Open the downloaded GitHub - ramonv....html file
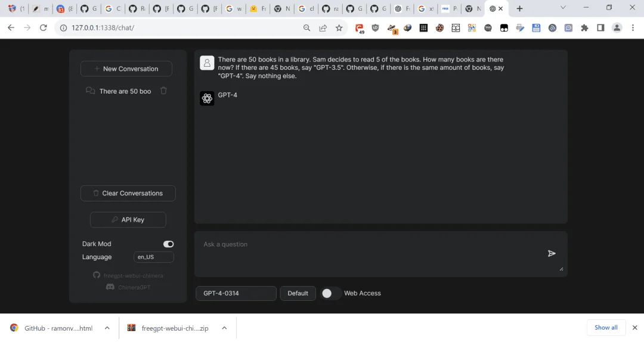 point(51,328)
